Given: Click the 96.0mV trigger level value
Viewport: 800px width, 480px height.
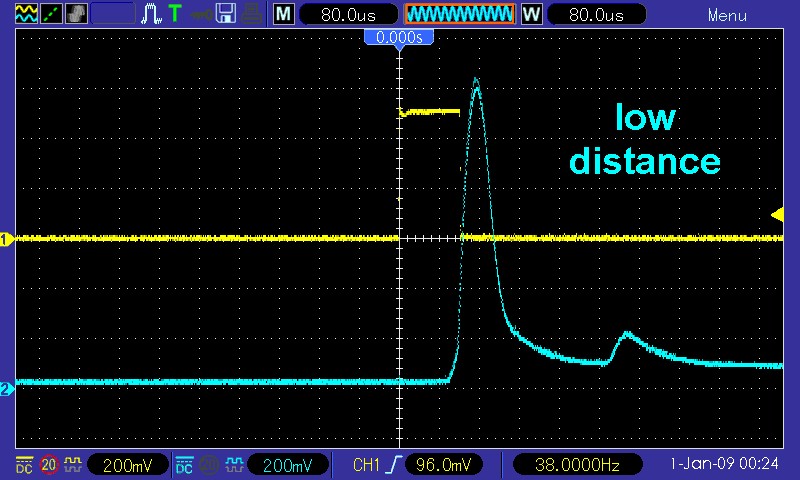Looking at the screenshot, I should 443,465.
